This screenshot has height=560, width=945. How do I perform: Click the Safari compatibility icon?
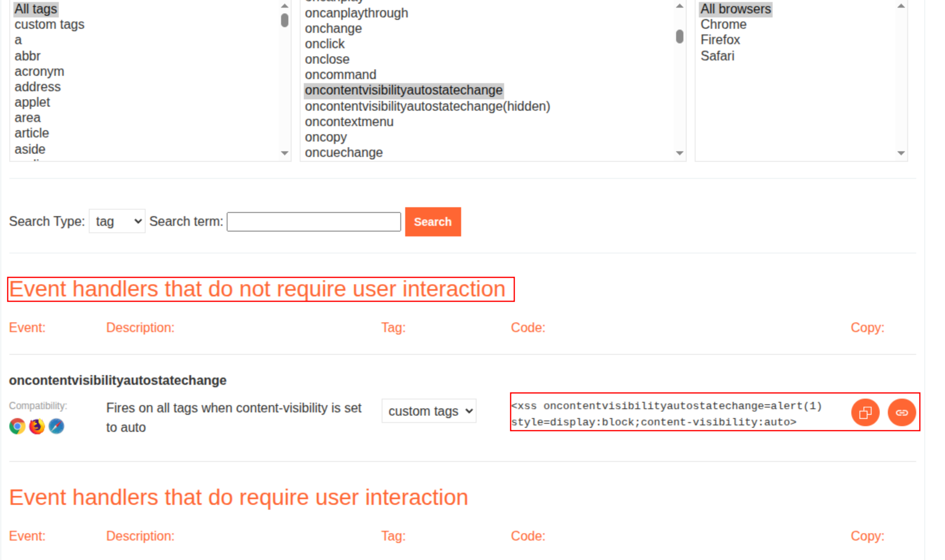pyautogui.click(x=56, y=425)
